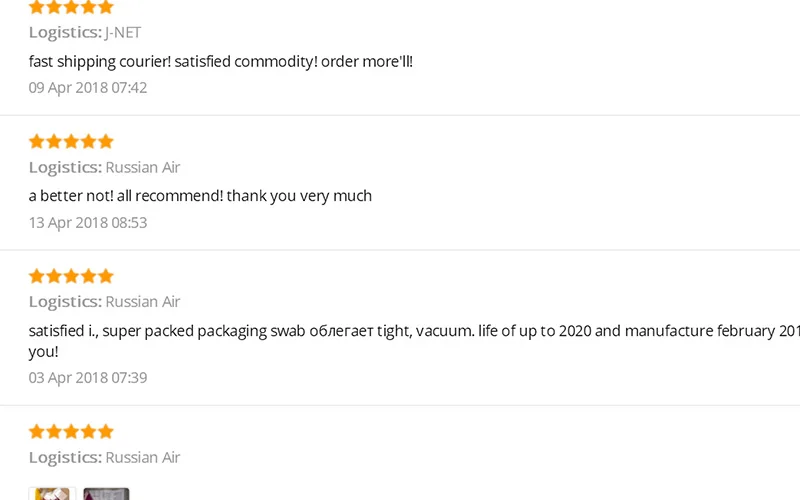Open the second review photo thumbnail
The width and height of the screenshot is (800, 500).
coord(106,493)
